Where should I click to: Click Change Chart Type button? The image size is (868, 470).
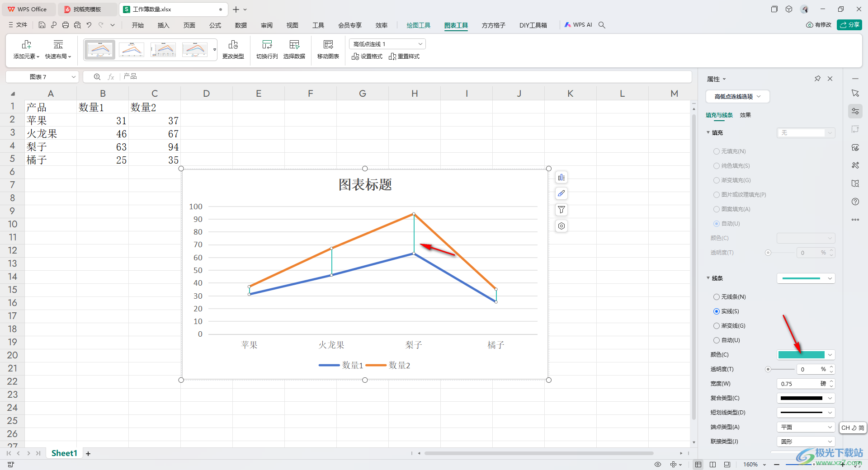pyautogui.click(x=233, y=50)
